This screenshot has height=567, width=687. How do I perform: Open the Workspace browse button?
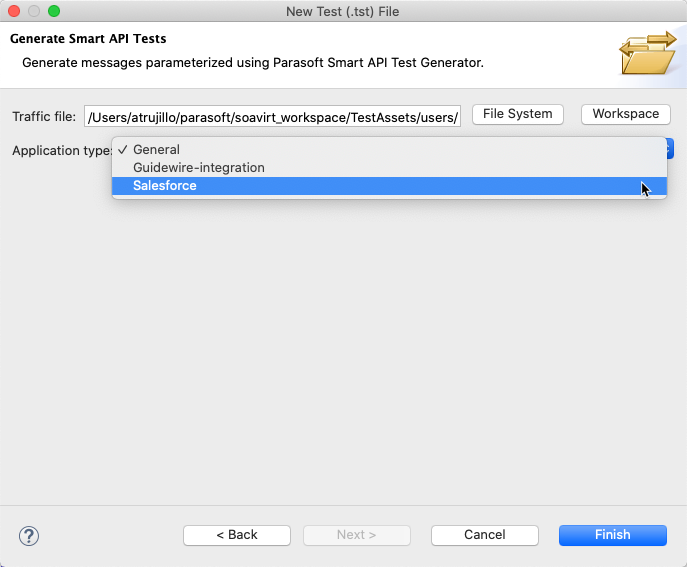click(626, 114)
